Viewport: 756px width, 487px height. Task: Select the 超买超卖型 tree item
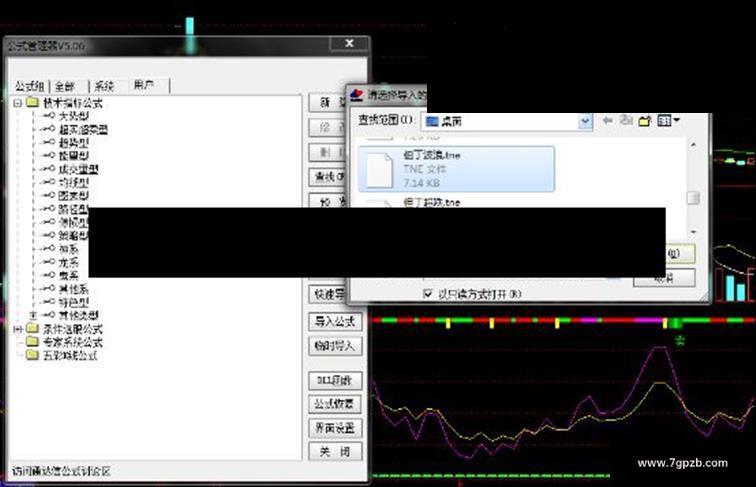[x=83, y=129]
